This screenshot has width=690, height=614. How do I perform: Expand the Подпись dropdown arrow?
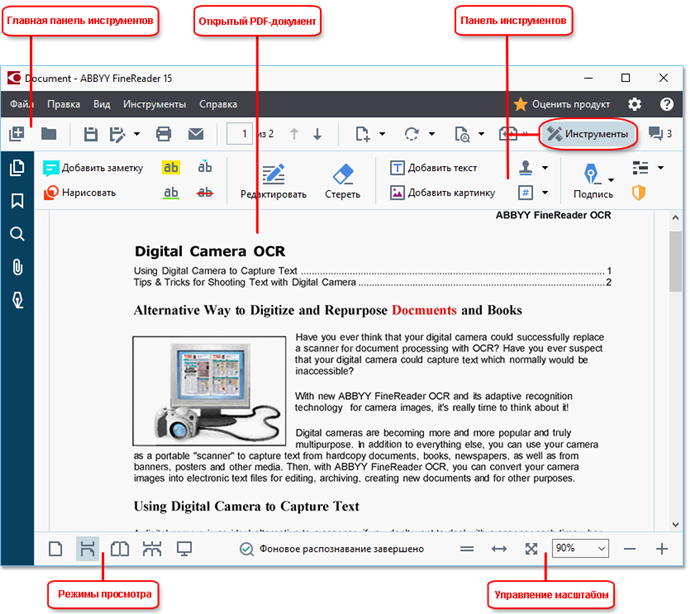click(611, 180)
